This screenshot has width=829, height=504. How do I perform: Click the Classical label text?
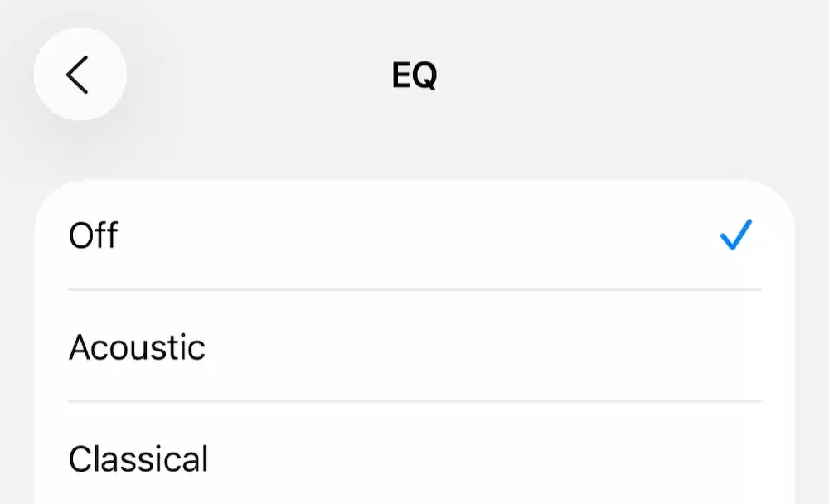(x=138, y=458)
